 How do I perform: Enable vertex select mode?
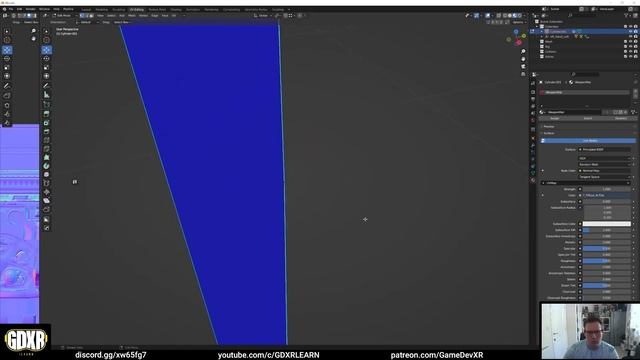point(82,16)
